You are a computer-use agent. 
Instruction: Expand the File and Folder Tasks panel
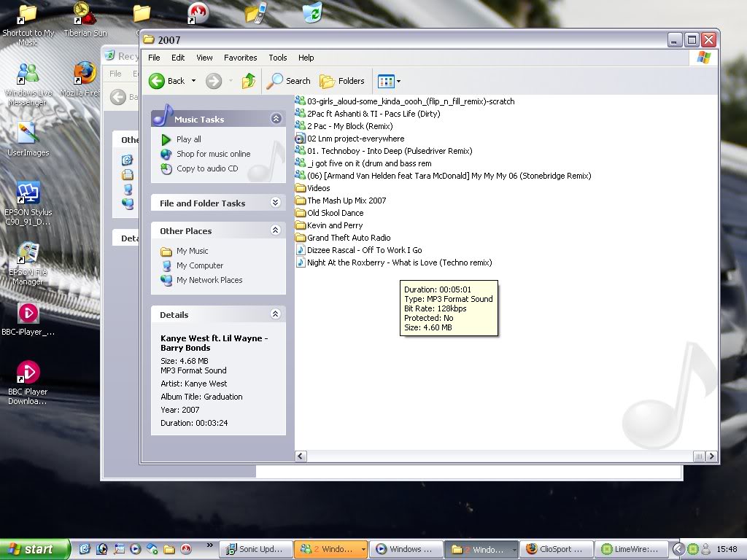click(276, 203)
